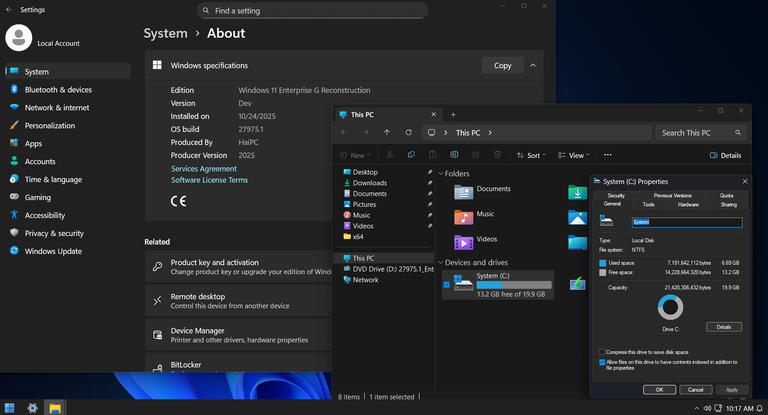Open Bluetooth & devices in Settings
The image size is (768, 415).
(68, 90)
